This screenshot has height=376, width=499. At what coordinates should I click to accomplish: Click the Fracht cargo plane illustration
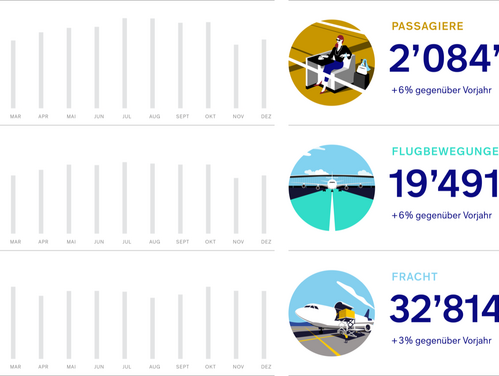tap(332, 313)
